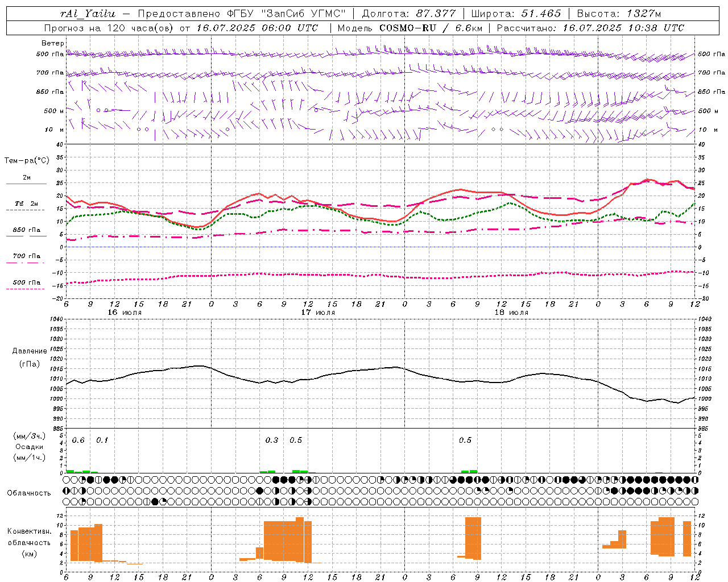Click the "Высота: 1327м" header field
Image resolution: width=728 pixels, height=582 pixels.
pos(619,14)
